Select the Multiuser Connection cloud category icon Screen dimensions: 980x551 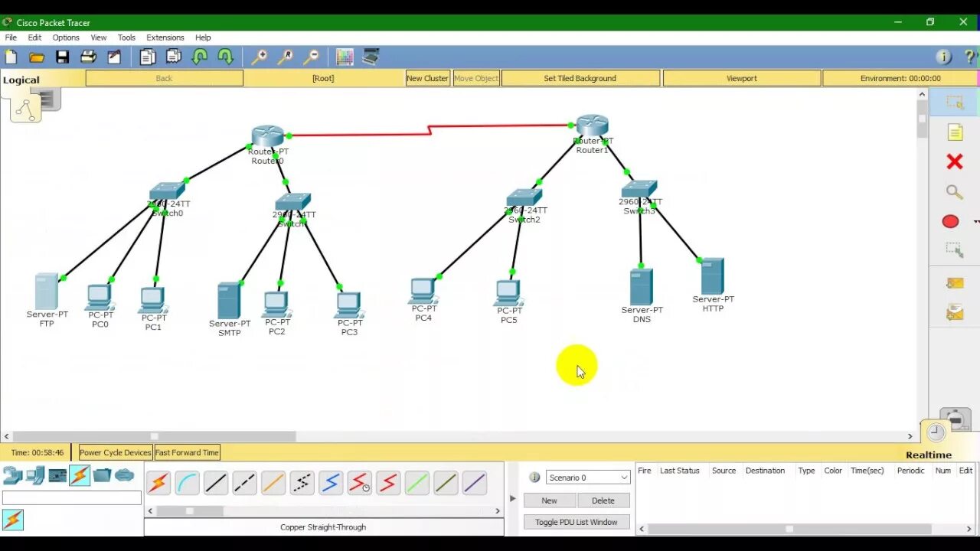click(125, 475)
